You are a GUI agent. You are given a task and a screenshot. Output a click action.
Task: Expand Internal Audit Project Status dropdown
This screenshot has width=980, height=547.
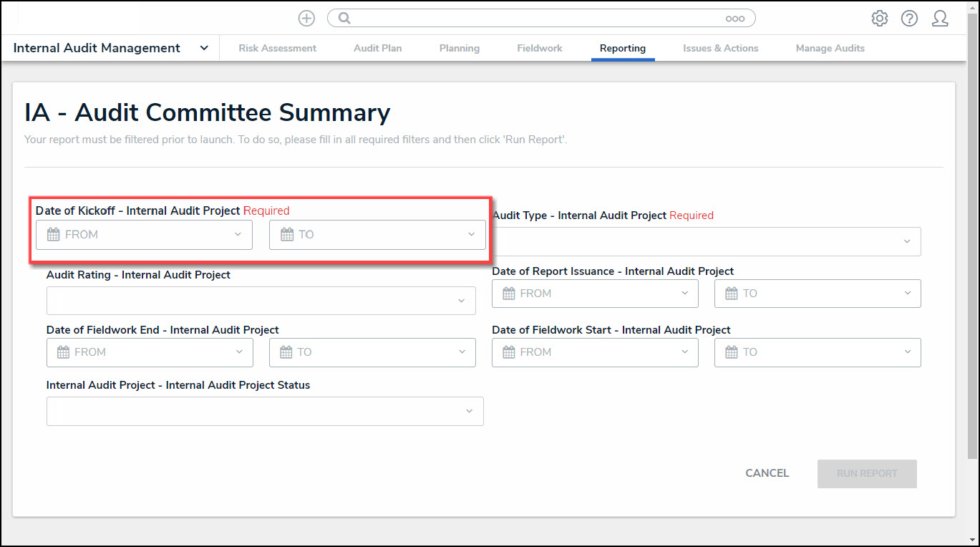click(x=265, y=412)
